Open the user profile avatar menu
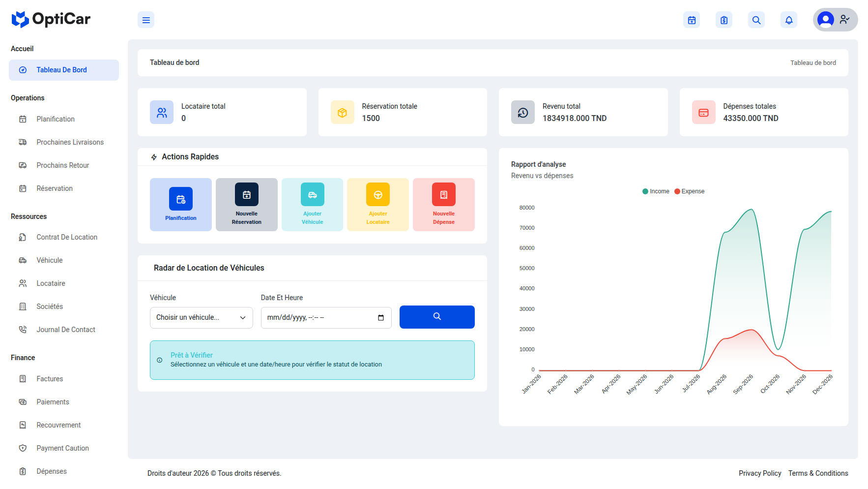Screen dimensions: 868x489 click(x=835, y=20)
